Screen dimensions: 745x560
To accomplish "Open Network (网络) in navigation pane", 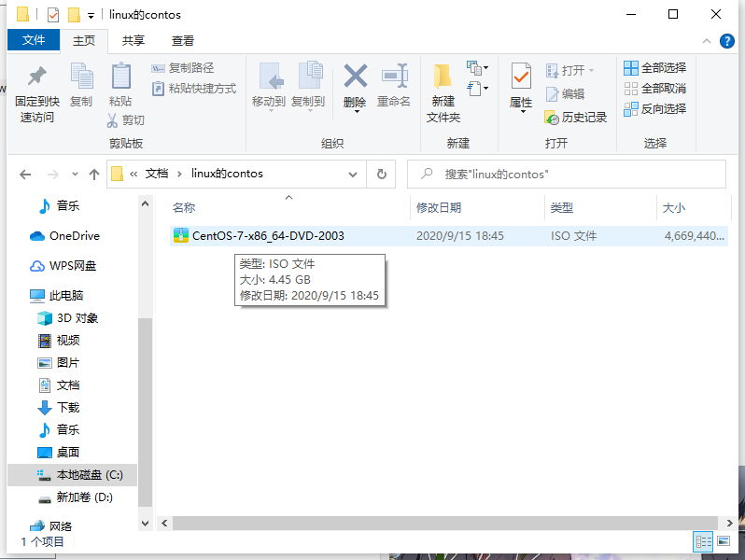I will (x=50, y=526).
